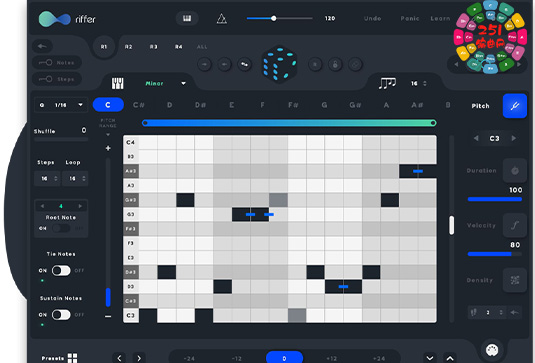Open the Density pattern icon button
The height and width of the screenshot is (363, 535).
(515, 280)
